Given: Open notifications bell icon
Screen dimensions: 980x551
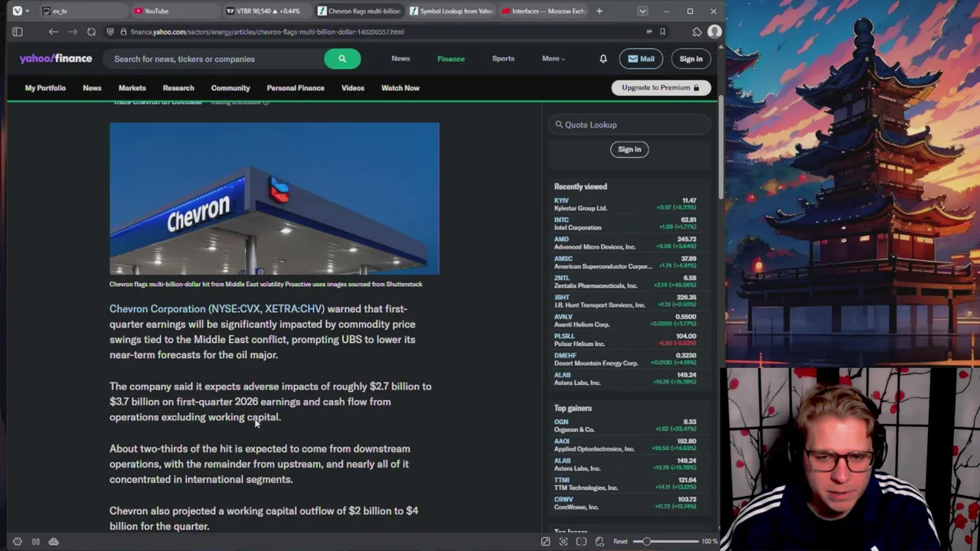Looking at the screenshot, I should [603, 59].
